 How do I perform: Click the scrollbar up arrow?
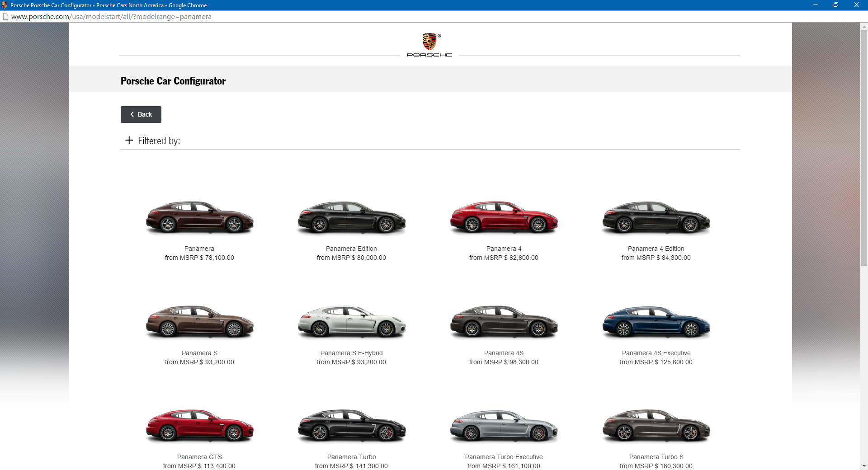(864, 26)
